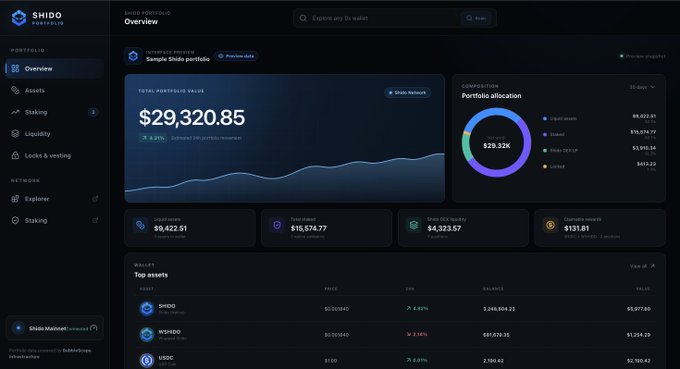Click the Preview data badge
The height and width of the screenshot is (369, 680).
pyautogui.click(x=236, y=56)
